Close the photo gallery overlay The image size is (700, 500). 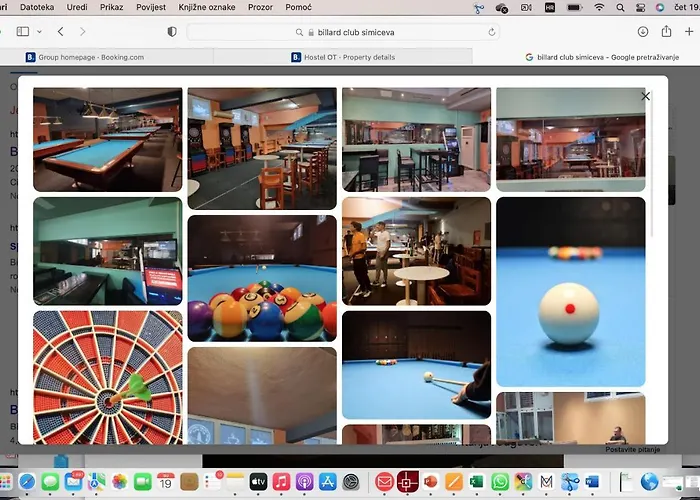click(x=645, y=96)
